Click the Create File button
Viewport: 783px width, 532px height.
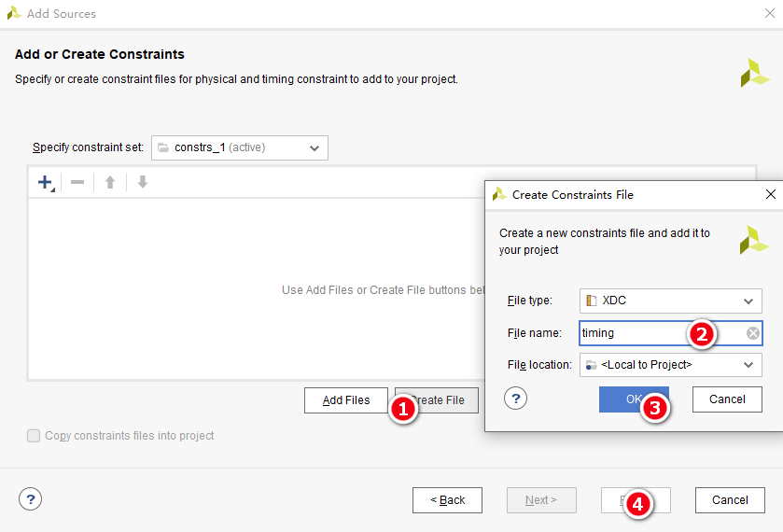(x=437, y=400)
